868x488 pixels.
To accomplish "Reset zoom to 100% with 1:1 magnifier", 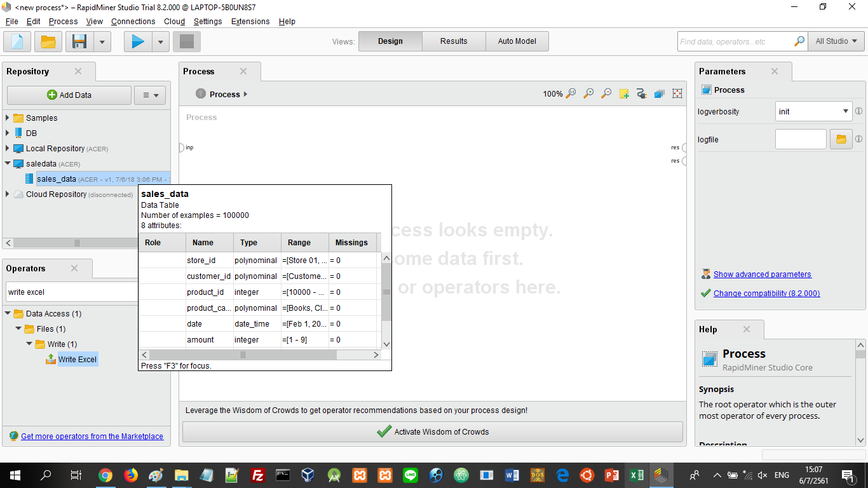I will tap(571, 93).
